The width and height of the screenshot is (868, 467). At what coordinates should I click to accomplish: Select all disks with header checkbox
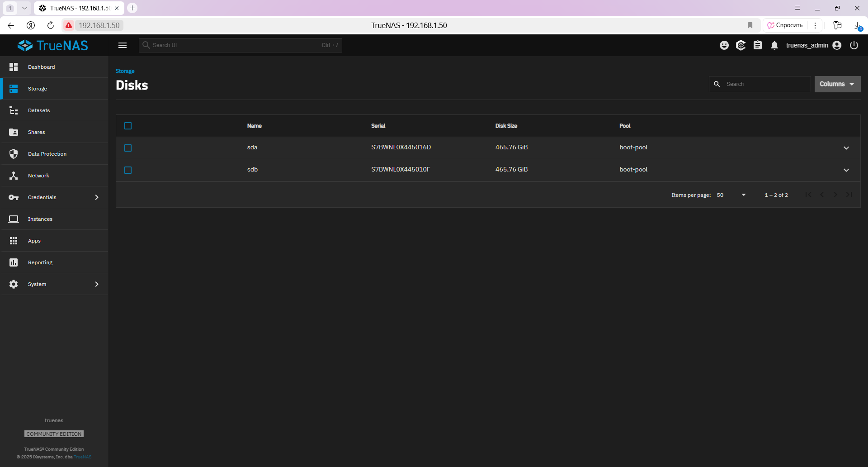(x=128, y=126)
